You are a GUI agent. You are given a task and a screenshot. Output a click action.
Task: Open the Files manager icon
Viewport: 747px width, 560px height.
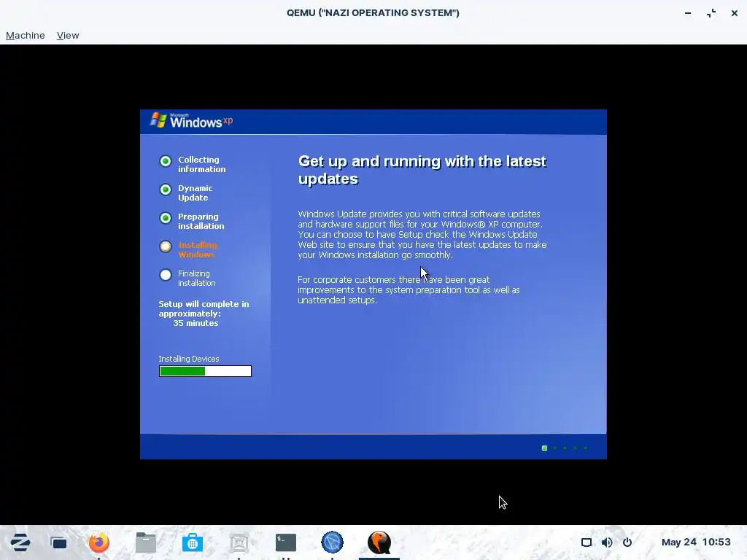(146, 542)
